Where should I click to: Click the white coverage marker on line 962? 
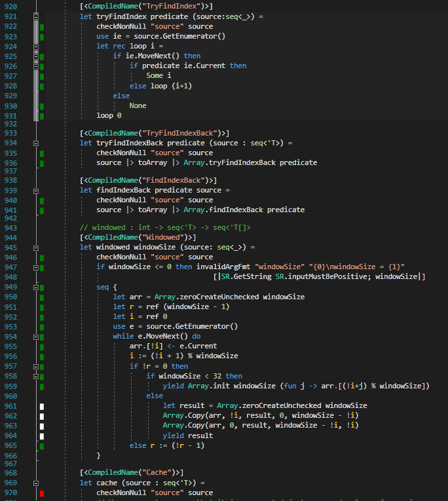click(x=42, y=417)
